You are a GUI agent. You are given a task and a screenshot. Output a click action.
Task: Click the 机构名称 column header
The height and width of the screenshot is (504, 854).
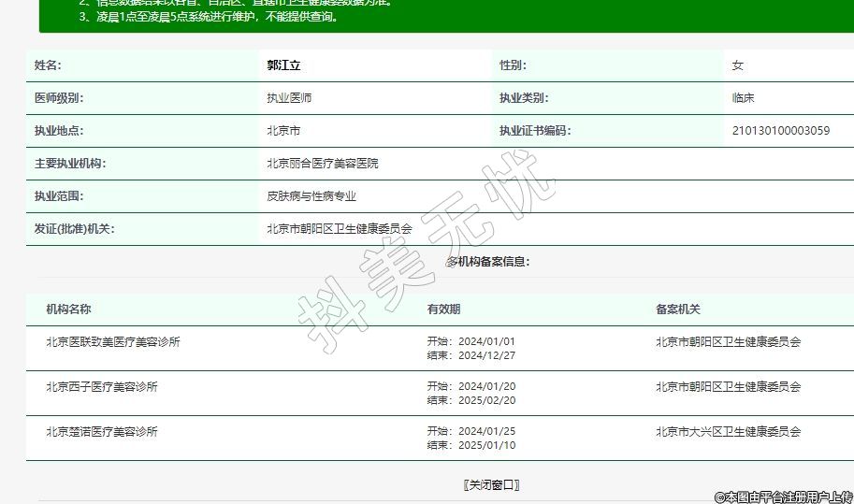click(x=68, y=310)
